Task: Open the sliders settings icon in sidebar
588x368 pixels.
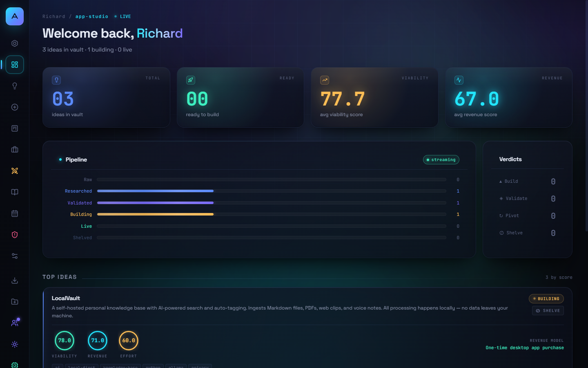Action: click(x=15, y=256)
